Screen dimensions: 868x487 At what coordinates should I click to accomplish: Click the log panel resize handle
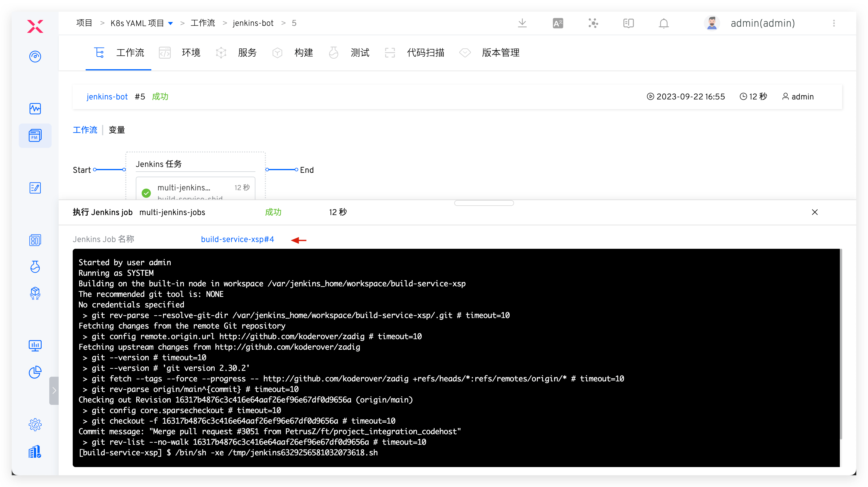coord(484,203)
